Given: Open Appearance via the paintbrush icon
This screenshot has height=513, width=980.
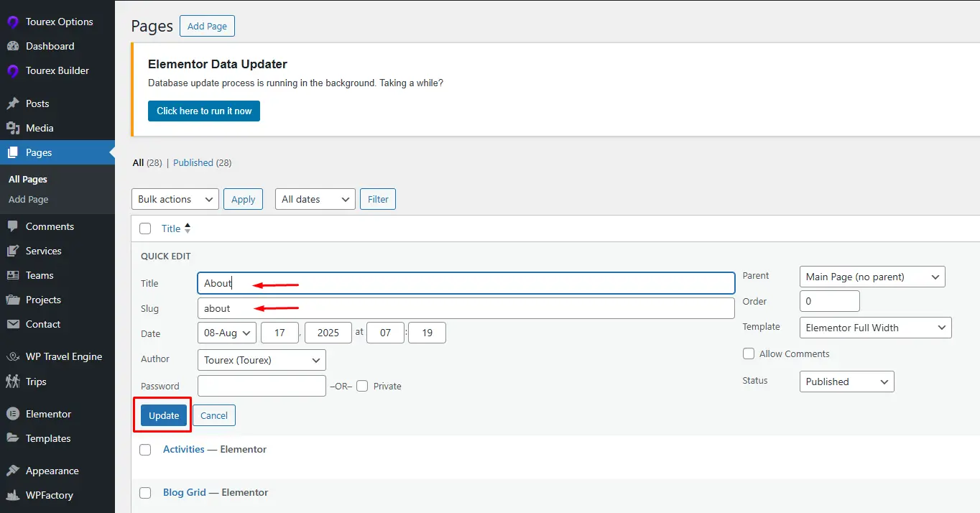Looking at the screenshot, I should (x=12, y=471).
